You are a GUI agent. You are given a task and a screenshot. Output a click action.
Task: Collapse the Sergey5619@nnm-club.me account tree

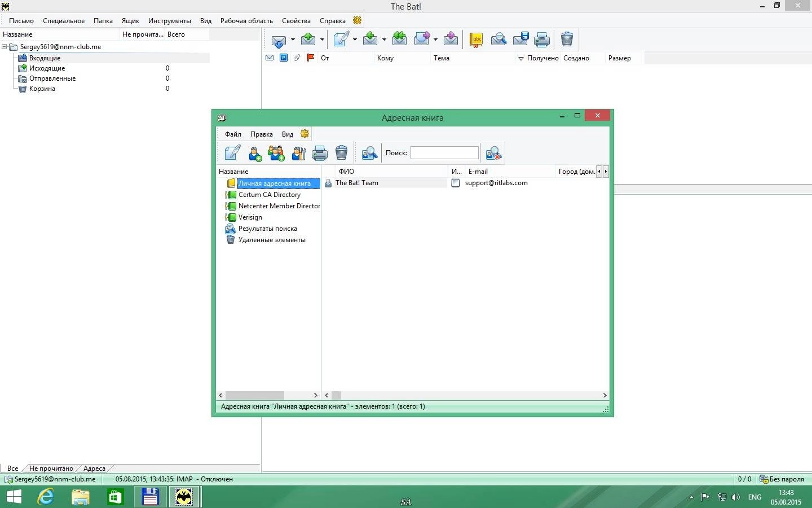5,47
